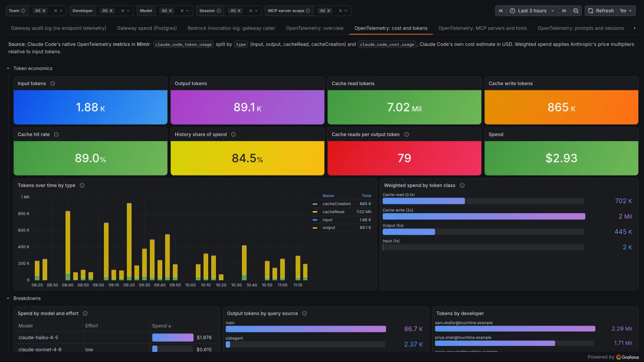Image resolution: width=644 pixels, height=362 pixels.
Task: Click the Refresh button
Action: click(x=601, y=11)
